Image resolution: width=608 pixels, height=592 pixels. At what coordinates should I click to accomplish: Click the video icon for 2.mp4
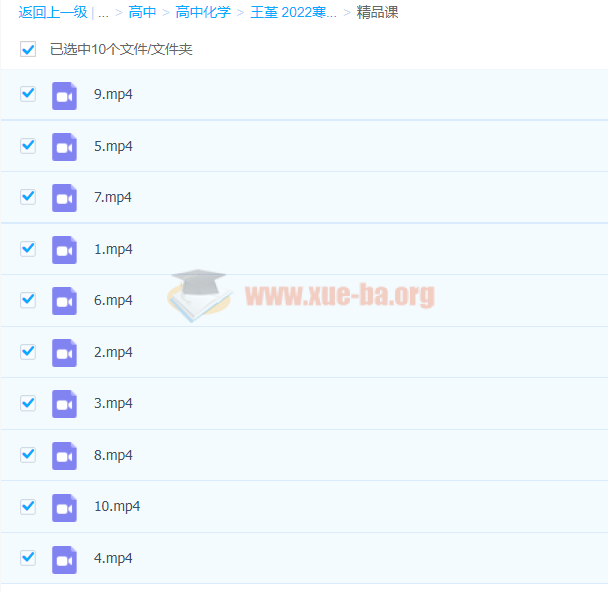(x=64, y=353)
